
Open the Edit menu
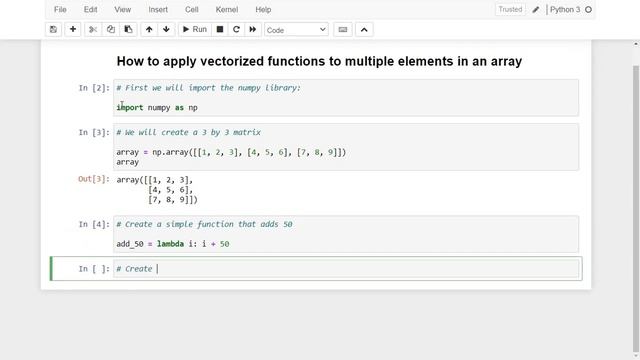91,9
